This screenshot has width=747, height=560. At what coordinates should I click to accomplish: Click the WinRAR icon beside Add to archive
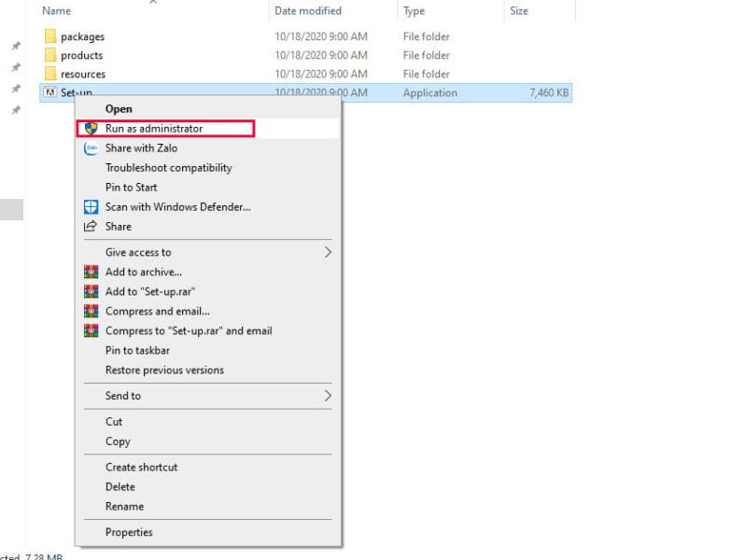click(x=91, y=273)
